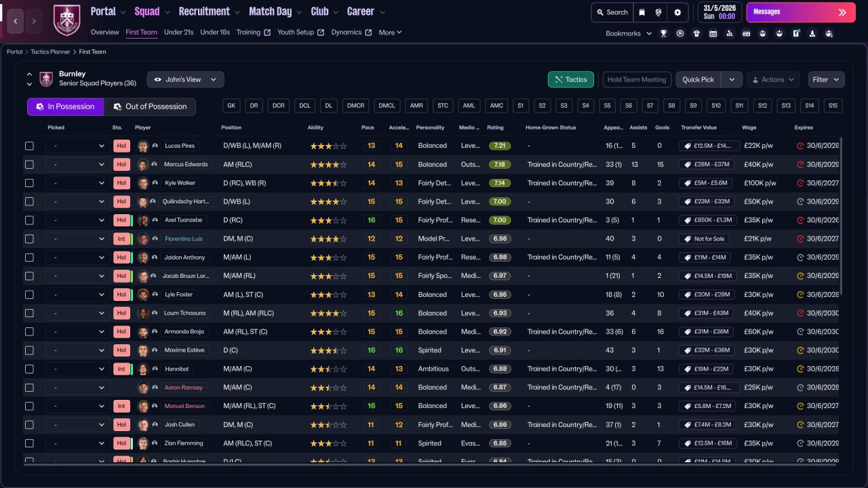868x488 pixels.
Task: Click the tactics board bookmark shortcut
Action: [796, 33]
